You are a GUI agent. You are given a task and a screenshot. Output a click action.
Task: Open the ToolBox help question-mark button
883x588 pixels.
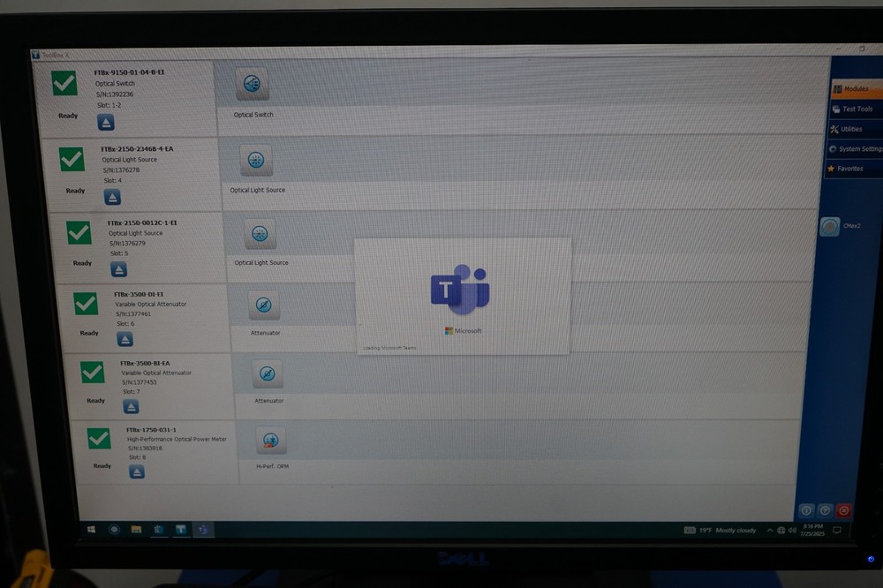(x=825, y=510)
